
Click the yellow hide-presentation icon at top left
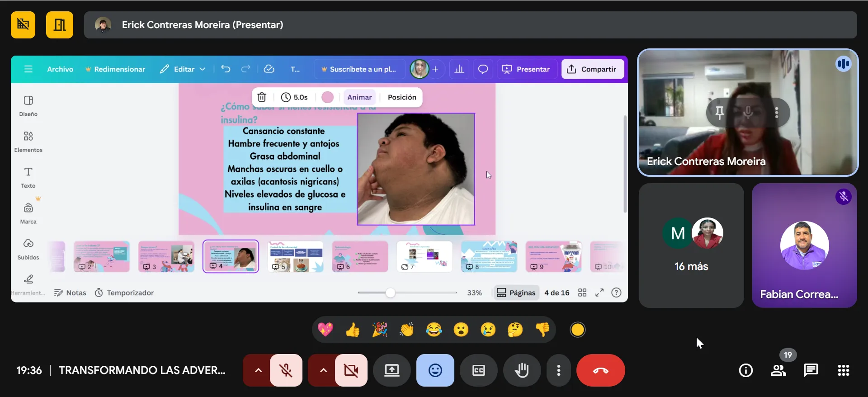(x=23, y=25)
